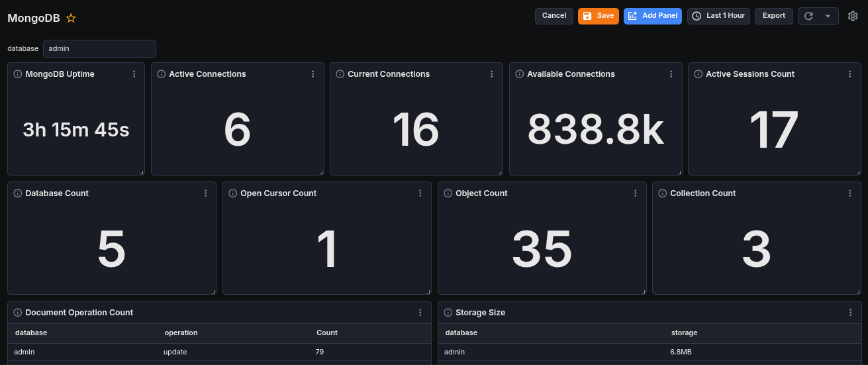Screen dimensions: 868x365
Task: Save the dashboard with Save button
Action: point(598,16)
